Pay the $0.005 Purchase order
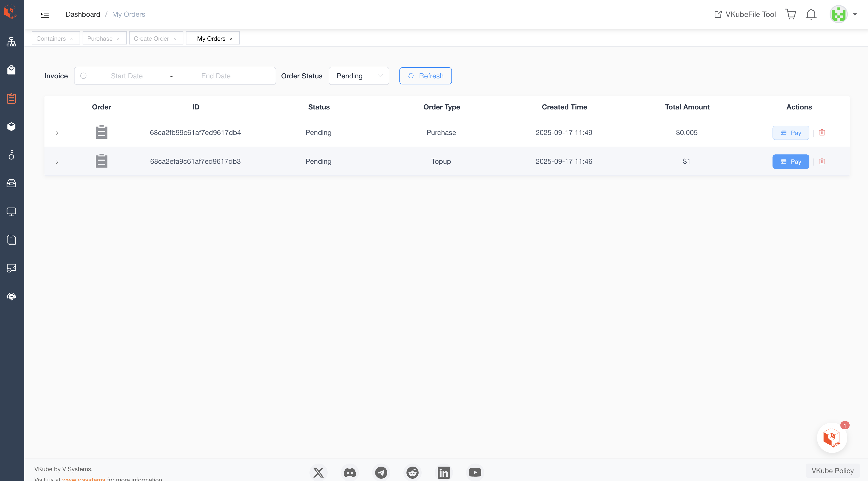 point(790,133)
